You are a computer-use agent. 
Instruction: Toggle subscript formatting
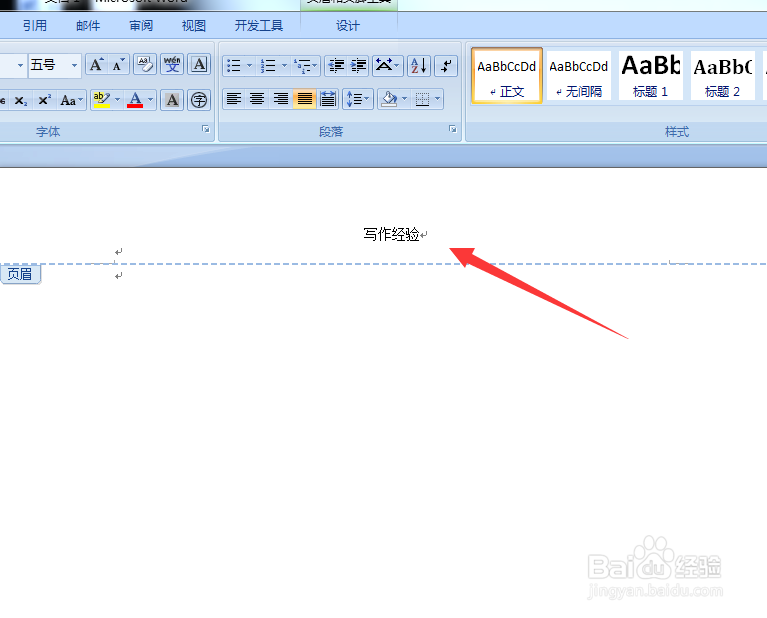click(x=21, y=100)
